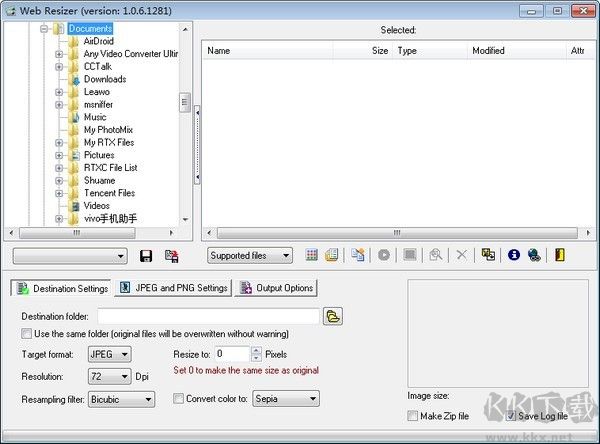Browse for destination folder with folder icon
600x444 pixels.
(x=333, y=317)
